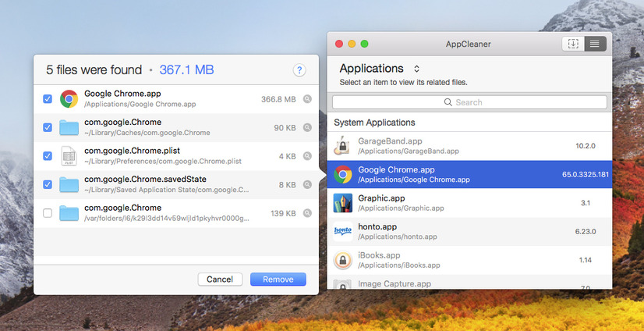Click the Google Chrome icon in found files
The image size is (644, 331).
69,99
